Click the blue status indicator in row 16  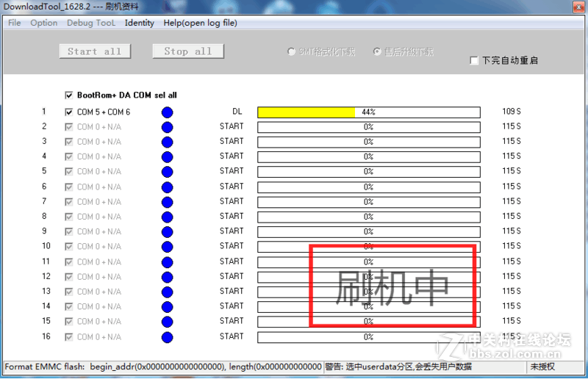click(x=168, y=338)
